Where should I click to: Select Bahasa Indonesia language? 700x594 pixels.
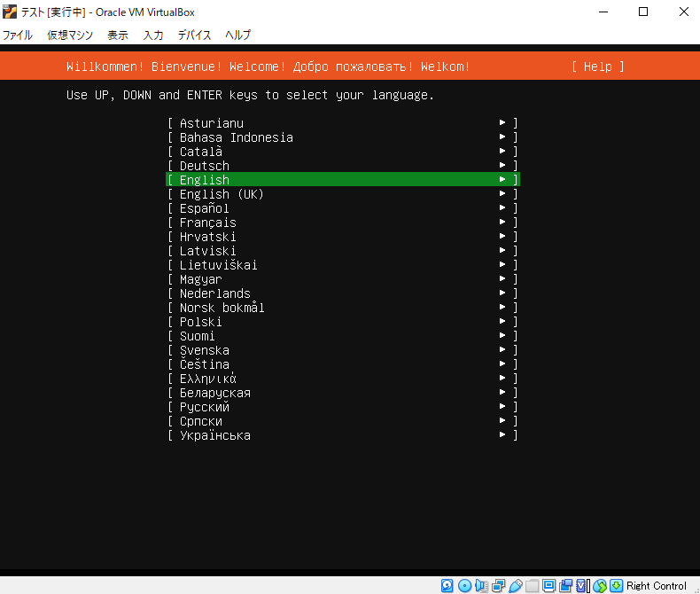pos(342,137)
